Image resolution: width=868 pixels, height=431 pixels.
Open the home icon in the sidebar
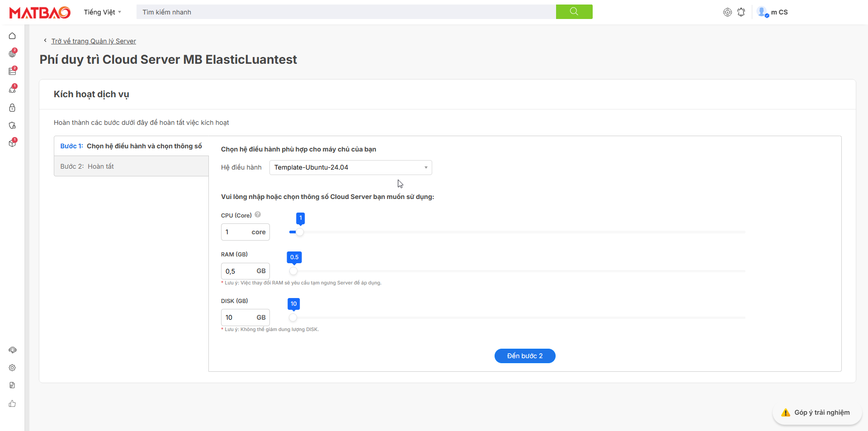click(x=12, y=36)
